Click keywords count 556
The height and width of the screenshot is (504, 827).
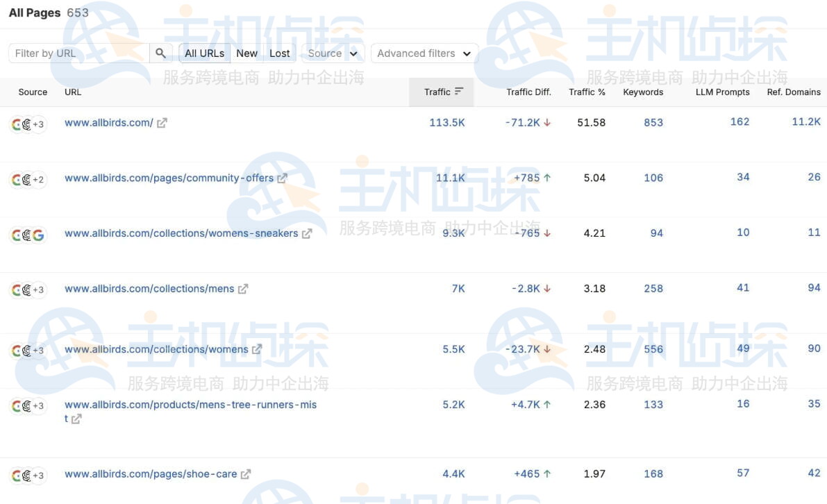[x=653, y=349]
